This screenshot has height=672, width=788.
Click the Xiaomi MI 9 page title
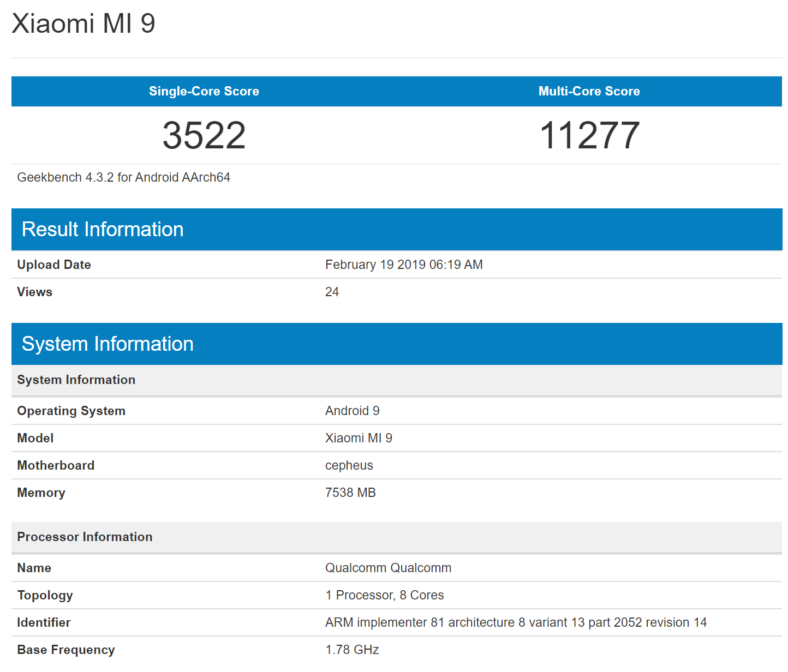point(83,24)
